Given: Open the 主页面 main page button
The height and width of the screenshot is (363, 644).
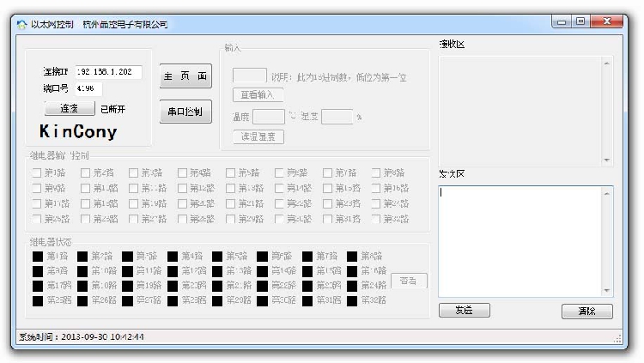Looking at the screenshot, I should click(185, 76).
